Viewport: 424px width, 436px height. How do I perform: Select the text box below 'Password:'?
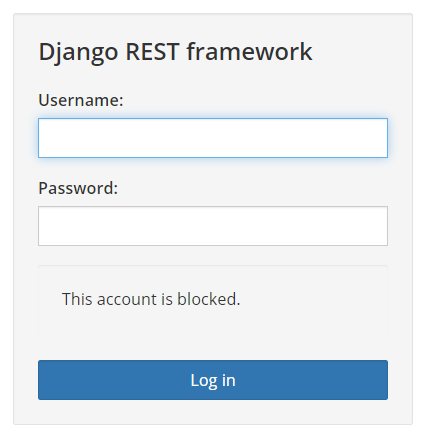[213, 226]
